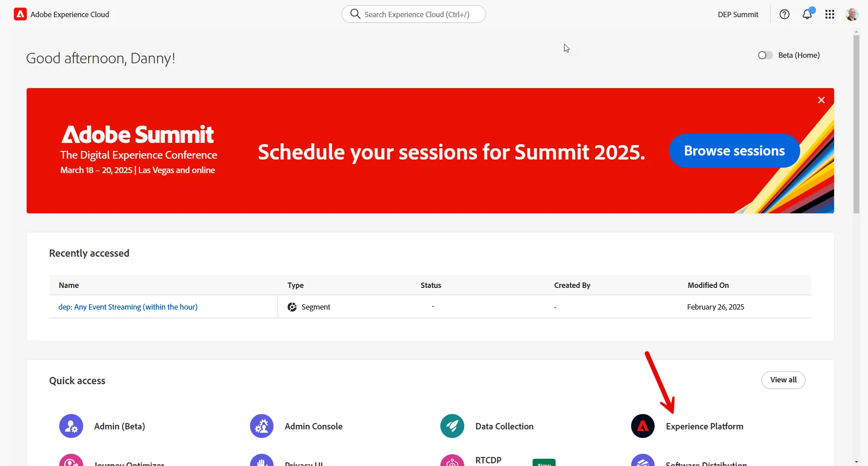
Task: Click the Name column header
Action: (69, 285)
